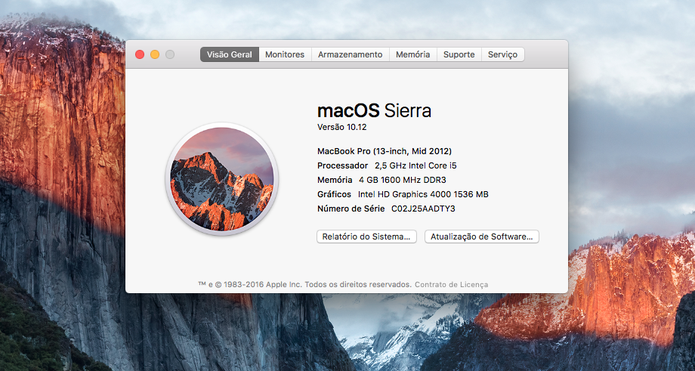Click the MacBook Pro (13-inch, Mid 2012) text
This screenshot has height=371, width=695.
pos(384,151)
